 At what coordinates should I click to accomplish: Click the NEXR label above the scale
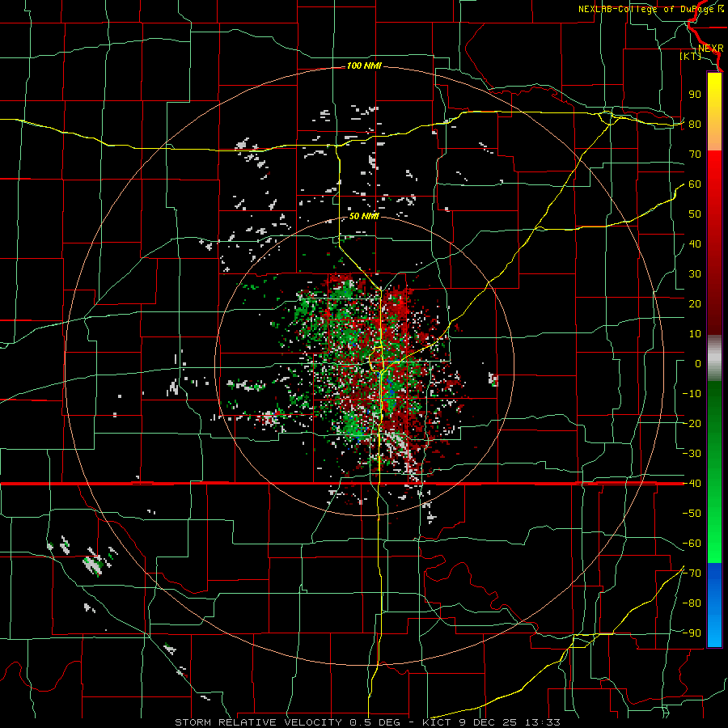pyautogui.click(x=710, y=49)
